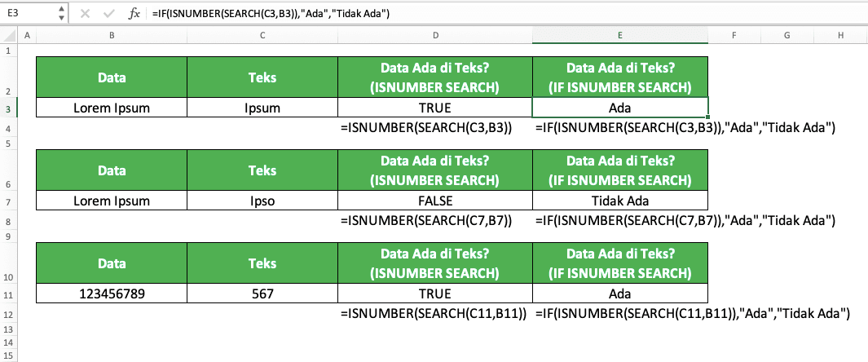Click cell C7 containing Ipso

tap(262, 201)
